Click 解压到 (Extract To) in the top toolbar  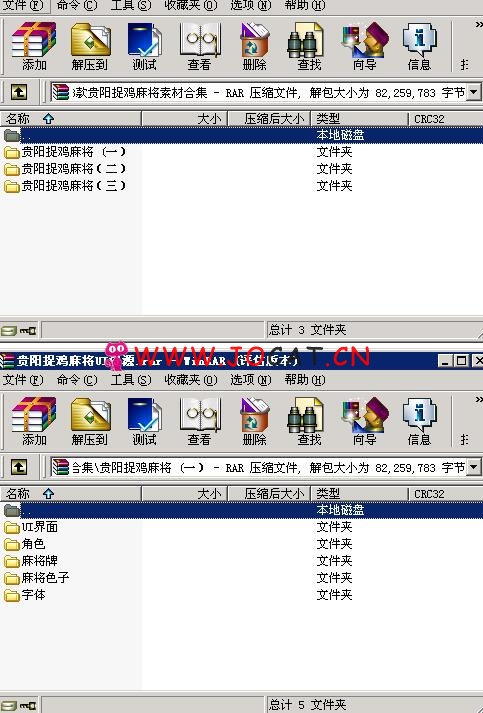[90, 46]
